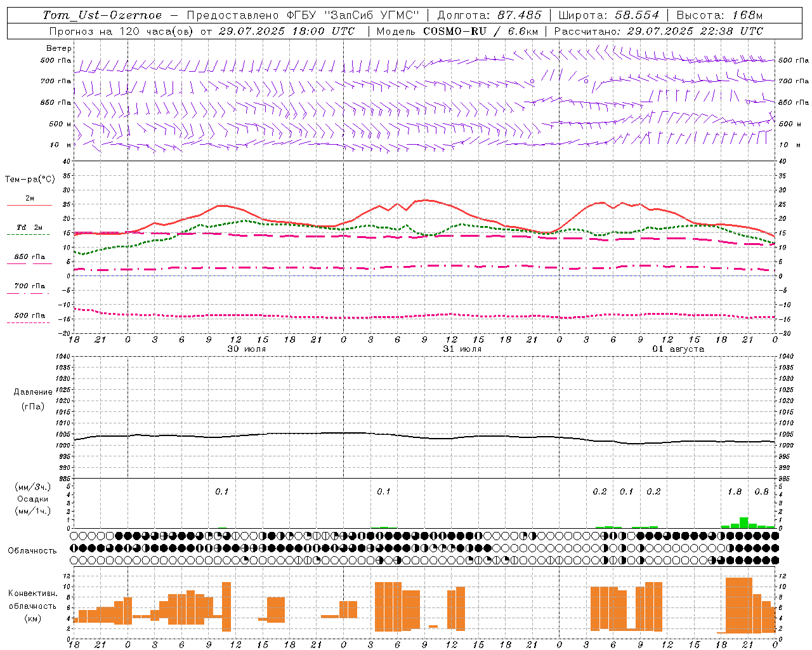Viewport: 812px width, 650px height.
Task: Click the station name Tom_Ust-Ozernoe
Action: (x=102, y=15)
